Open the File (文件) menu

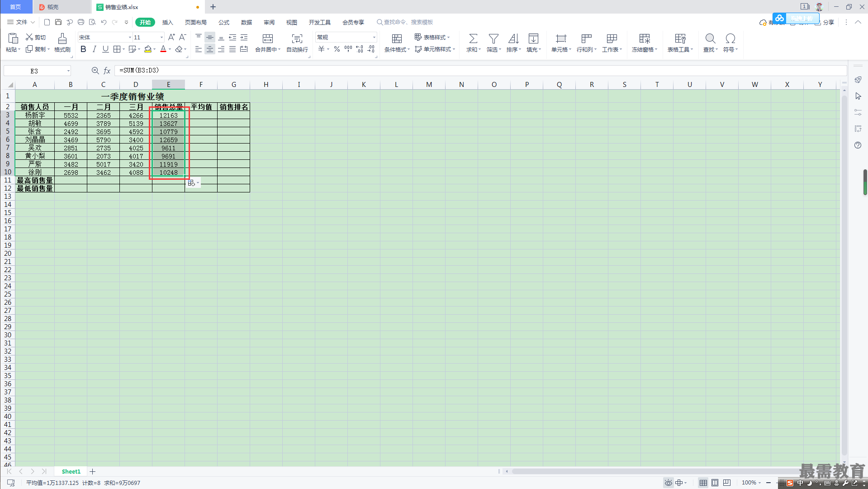click(21, 22)
